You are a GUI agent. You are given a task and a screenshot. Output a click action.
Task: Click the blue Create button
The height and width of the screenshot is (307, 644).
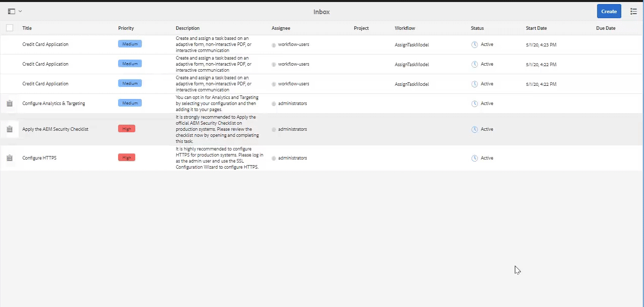[609, 11]
